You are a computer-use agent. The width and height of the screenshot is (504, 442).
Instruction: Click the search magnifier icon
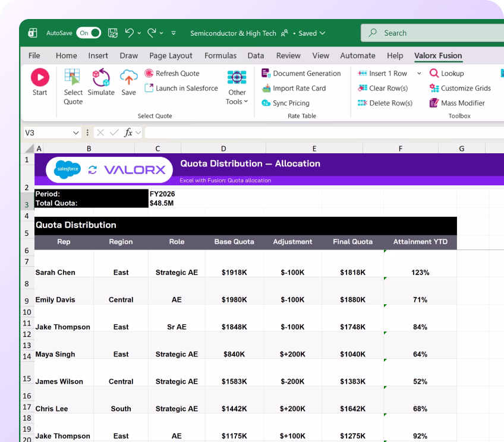373,33
